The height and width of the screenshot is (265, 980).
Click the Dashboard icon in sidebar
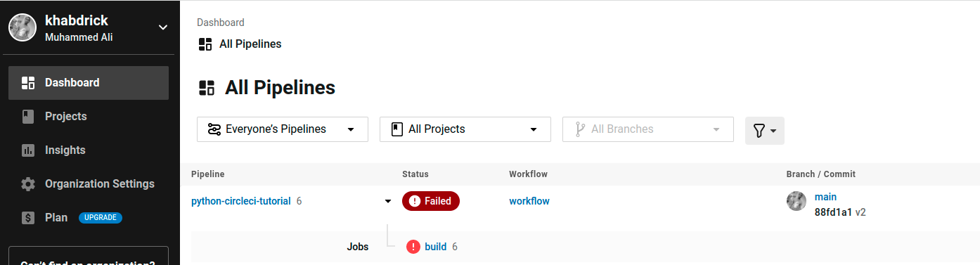[x=28, y=83]
